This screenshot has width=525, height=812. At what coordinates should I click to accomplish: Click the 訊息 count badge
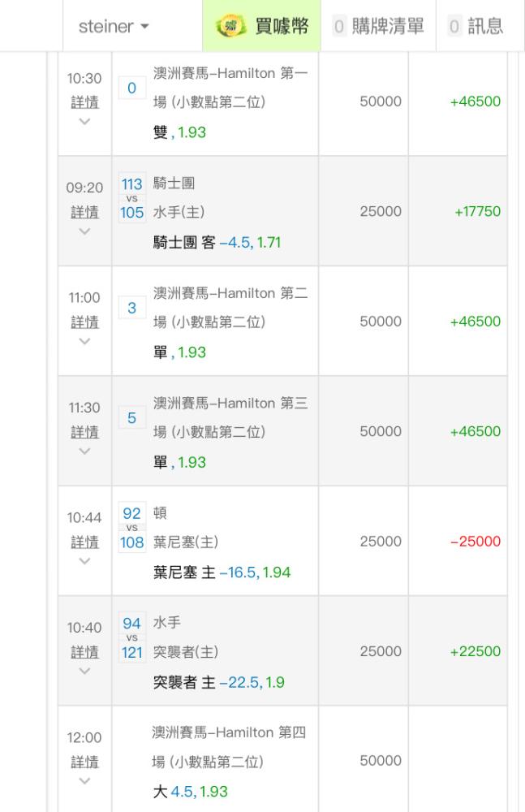tap(454, 26)
